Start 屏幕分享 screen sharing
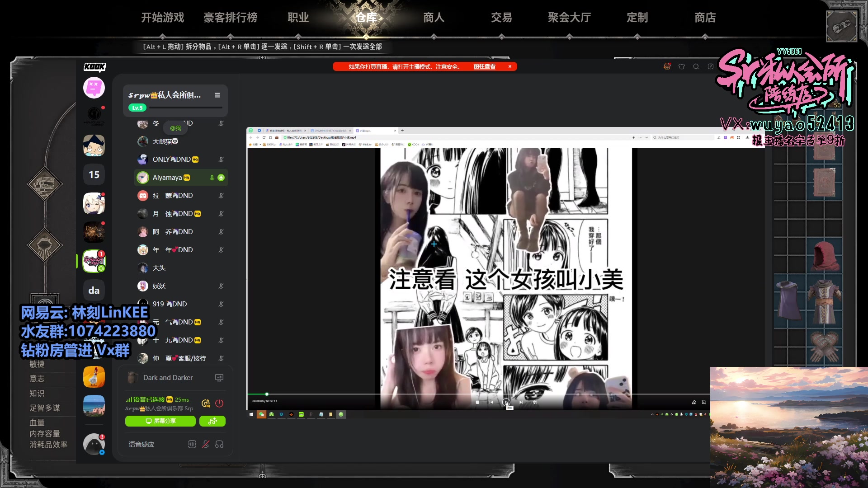Image resolution: width=868 pixels, height=488 pixels. [x=160, y=421]
